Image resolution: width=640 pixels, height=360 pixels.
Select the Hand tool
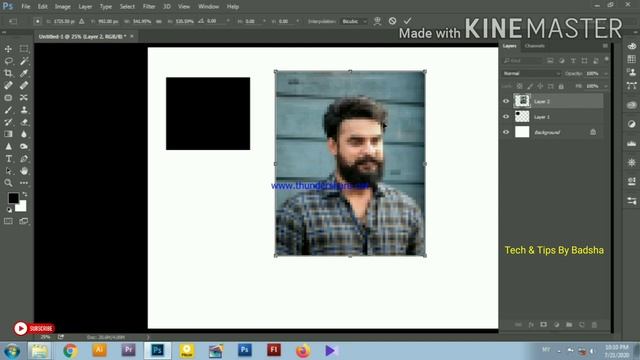pyautogui.click(x=24, y=171)
